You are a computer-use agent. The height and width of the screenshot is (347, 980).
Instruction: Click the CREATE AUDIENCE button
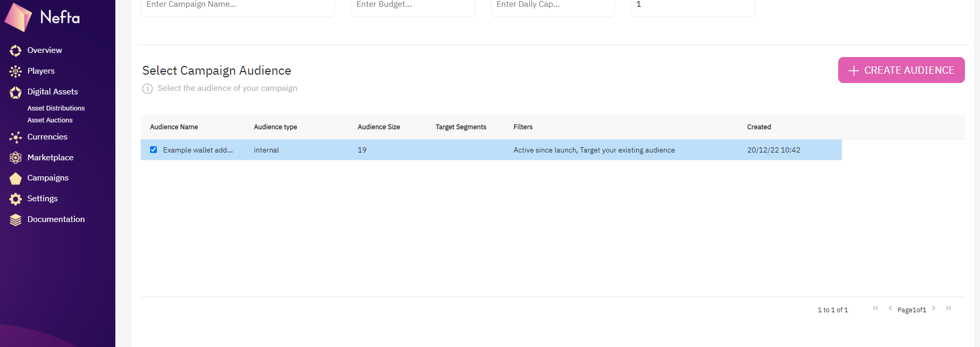pos(901,70)
